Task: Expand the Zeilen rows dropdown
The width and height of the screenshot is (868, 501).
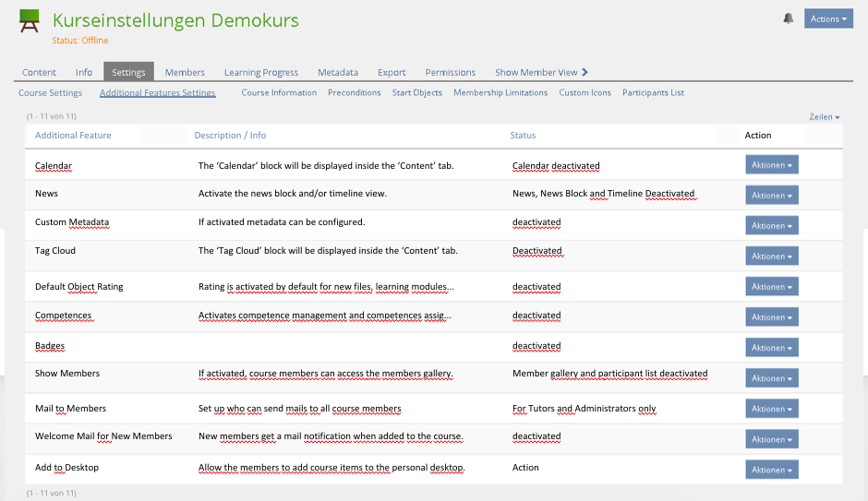Action: (x=824, y=117)
